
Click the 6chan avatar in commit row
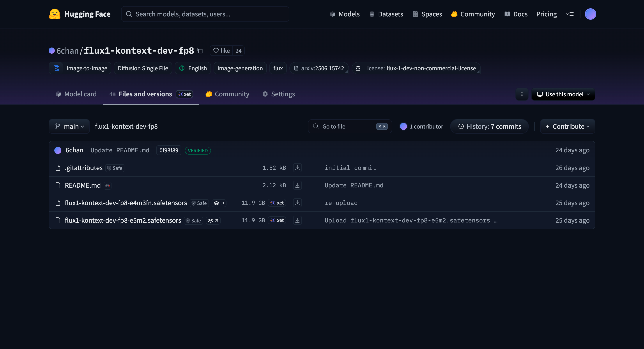(x=58, y=150)
